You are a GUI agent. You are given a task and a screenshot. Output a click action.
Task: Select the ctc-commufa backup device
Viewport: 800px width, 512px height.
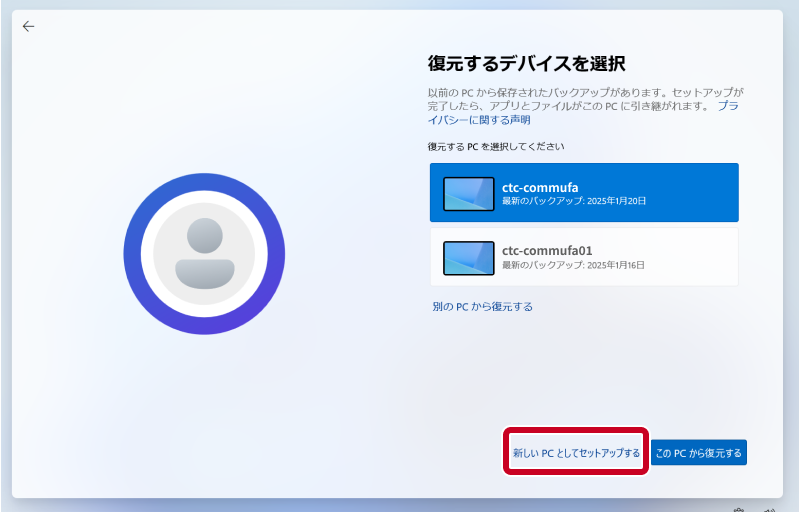pos(584,193)
